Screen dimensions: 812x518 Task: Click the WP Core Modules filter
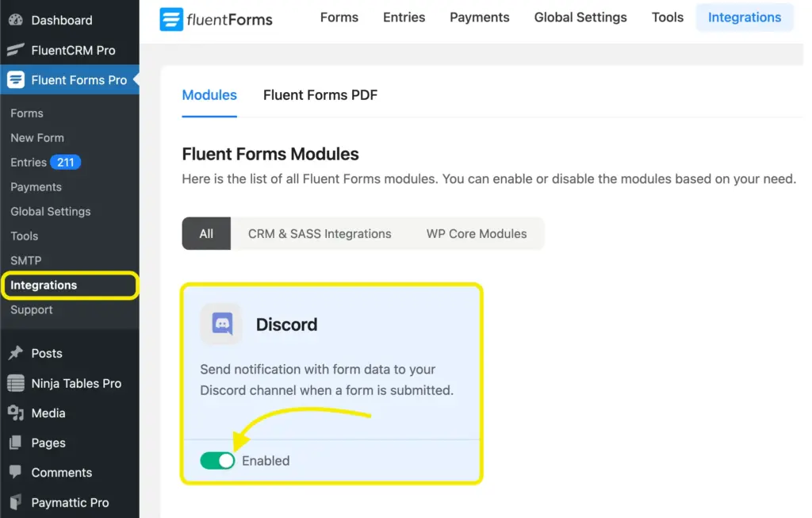coord(476,233)
